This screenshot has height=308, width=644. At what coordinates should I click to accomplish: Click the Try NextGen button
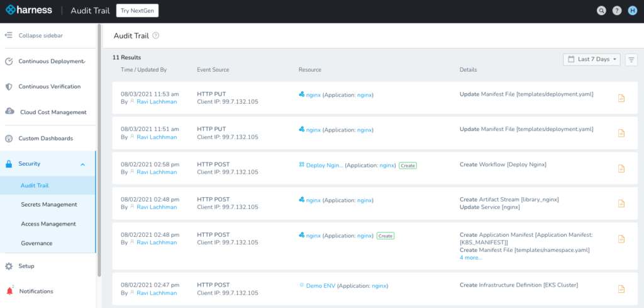pyautogui.click(x=137, y=11)
